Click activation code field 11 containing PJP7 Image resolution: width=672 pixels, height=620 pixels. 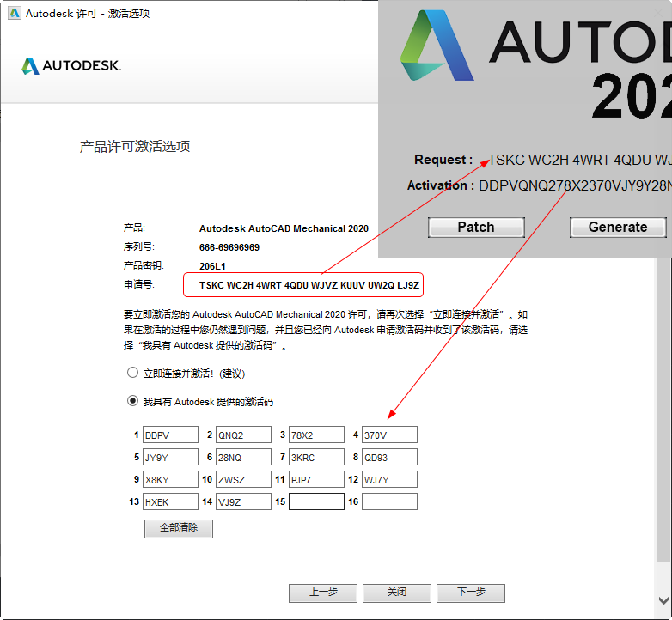tap(316, 479)
